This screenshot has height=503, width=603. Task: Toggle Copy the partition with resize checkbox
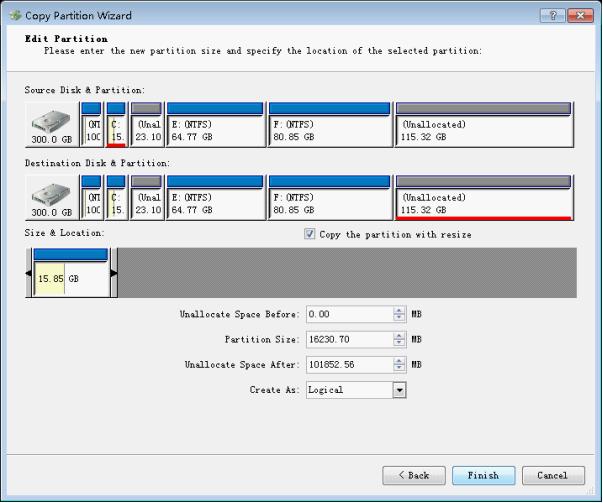310,235
